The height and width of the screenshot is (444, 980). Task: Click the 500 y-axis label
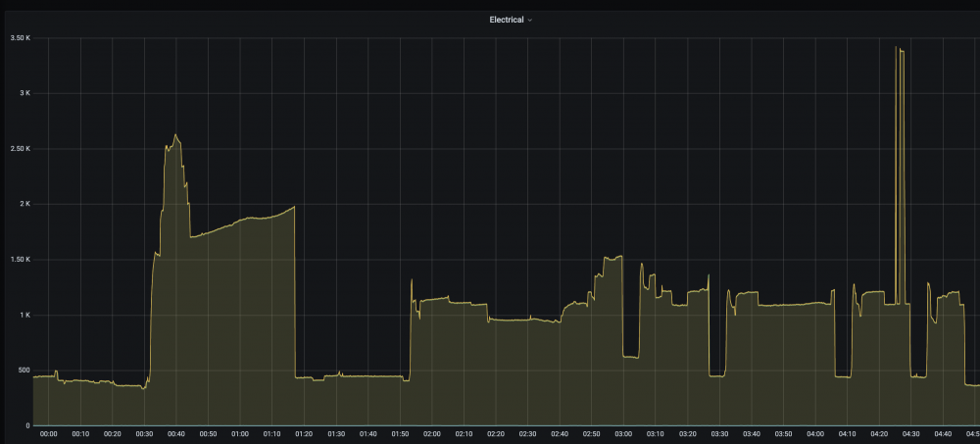pos(24,370)
